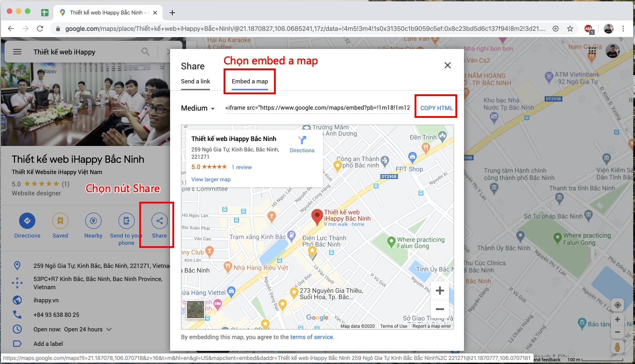635x364 pixels.
Task: Switch to the green spreadsheet browser tab
Action: 45,12
